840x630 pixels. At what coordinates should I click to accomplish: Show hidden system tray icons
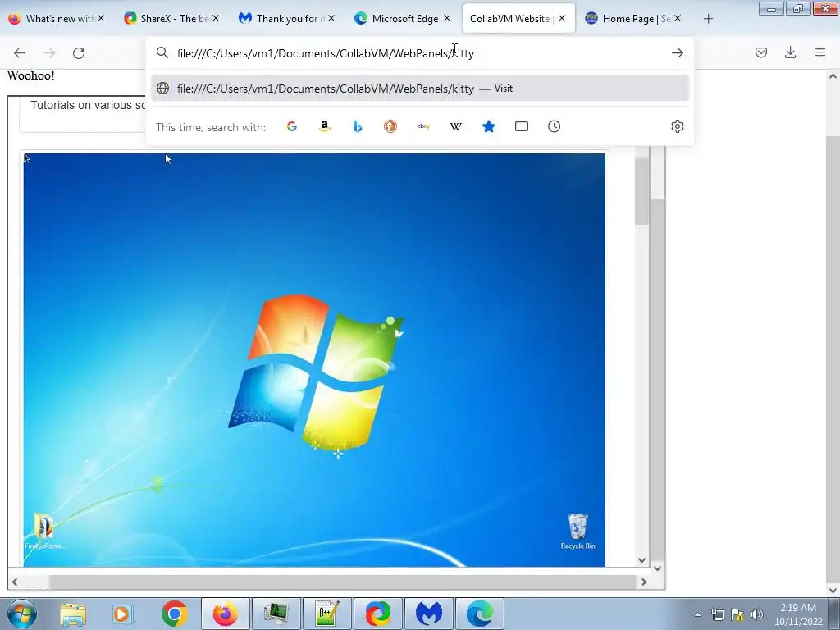point(697,614)
